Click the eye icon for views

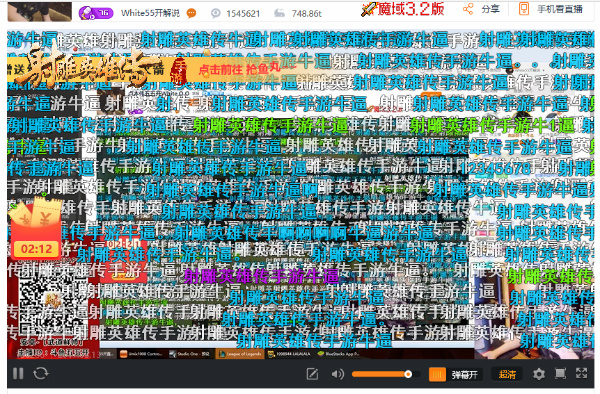(215, 14)
